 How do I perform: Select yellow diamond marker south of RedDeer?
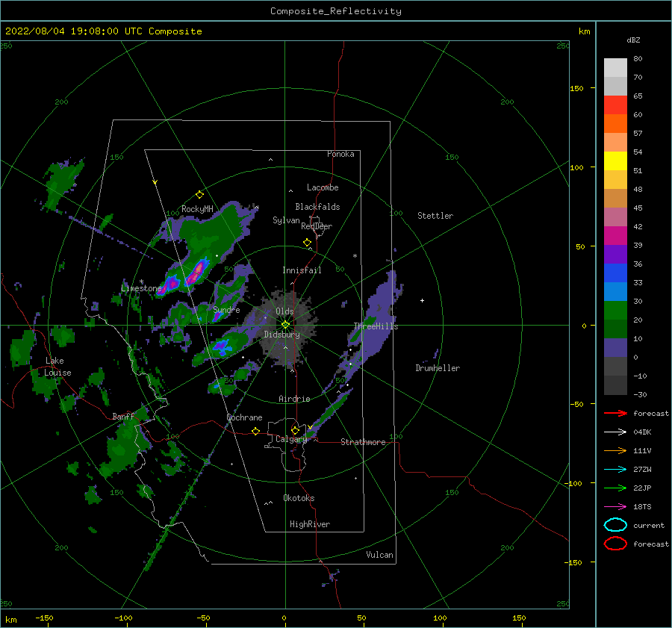point(307,243)
